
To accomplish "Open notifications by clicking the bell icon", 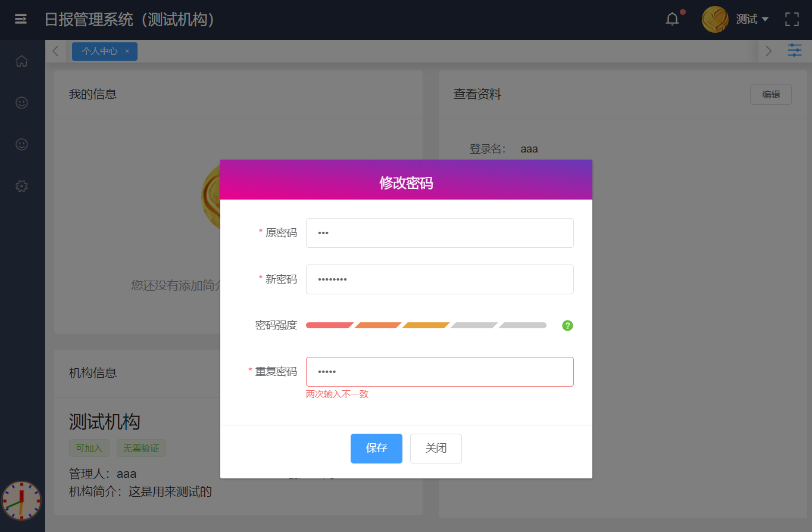I will 672,19.
